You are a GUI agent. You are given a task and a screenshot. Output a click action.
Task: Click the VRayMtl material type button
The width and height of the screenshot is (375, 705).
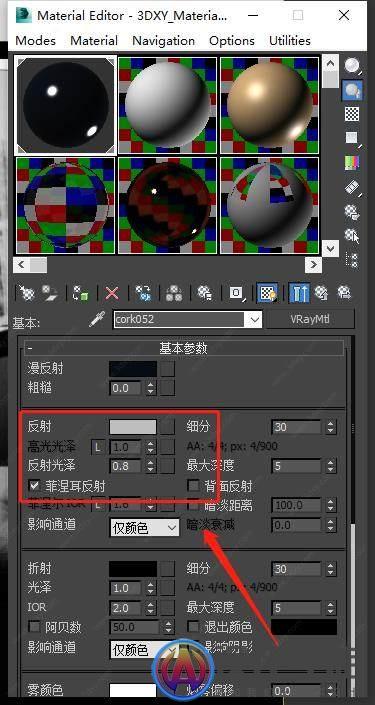pyautogui.click(x=310, y=320)
